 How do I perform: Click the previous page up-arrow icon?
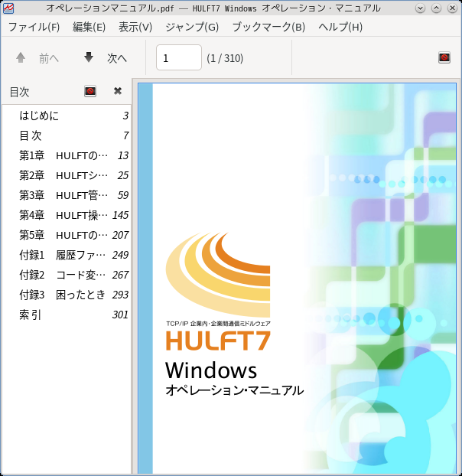21,57
